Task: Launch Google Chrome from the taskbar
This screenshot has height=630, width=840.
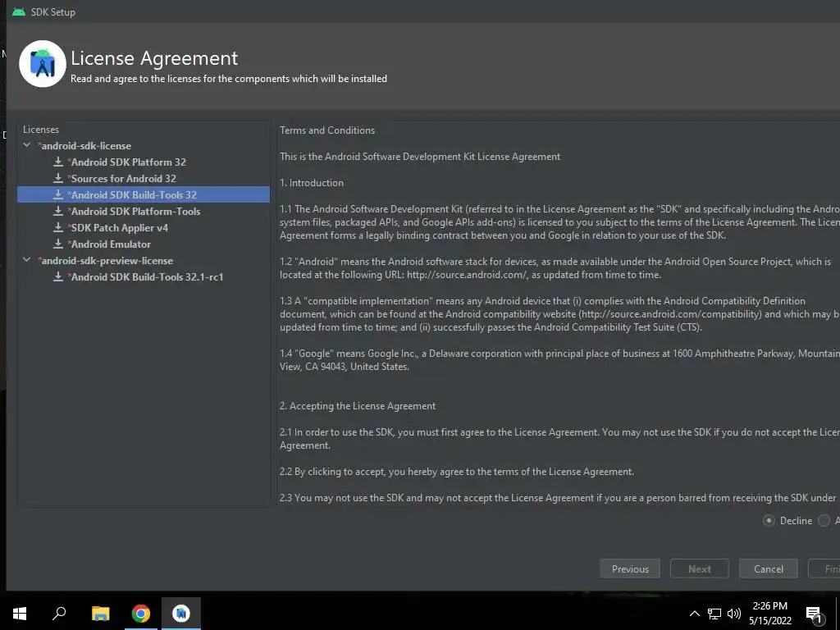Action: tap(141, 613)
